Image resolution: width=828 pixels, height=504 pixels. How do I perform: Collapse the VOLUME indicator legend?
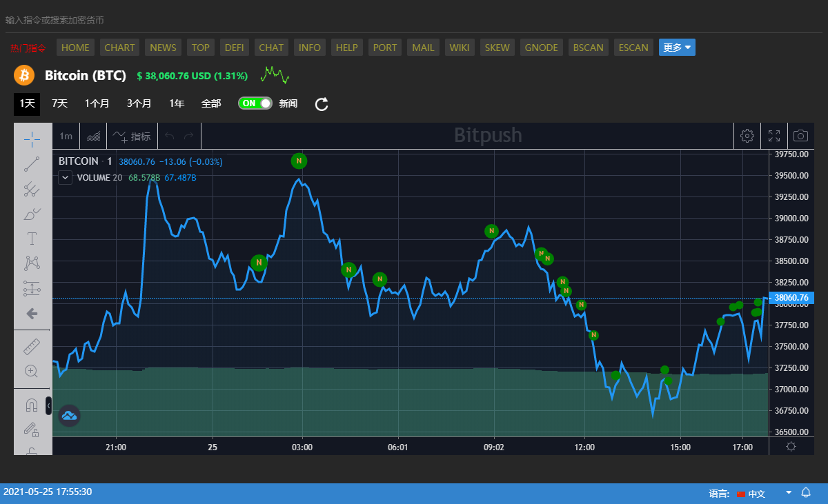click(65, 177)
